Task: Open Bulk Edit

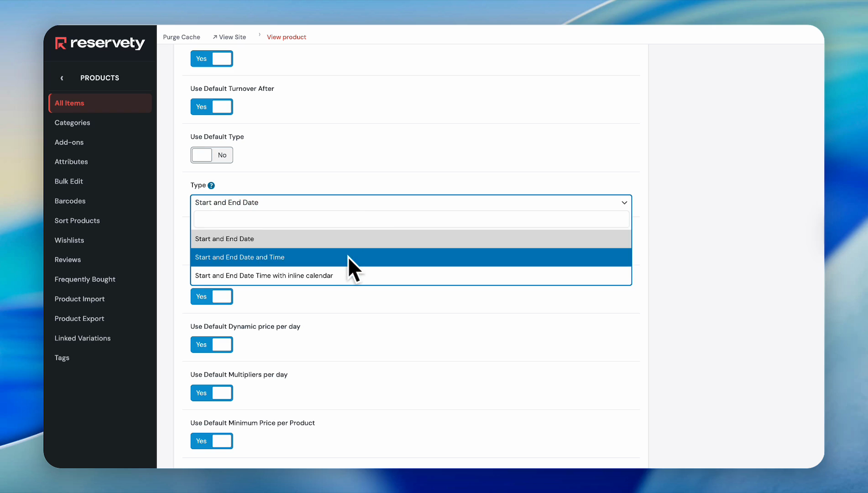Action: coord(68,181)
